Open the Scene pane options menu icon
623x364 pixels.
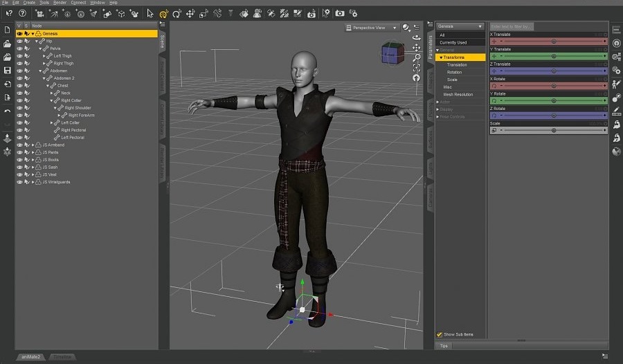coord(163,25)
